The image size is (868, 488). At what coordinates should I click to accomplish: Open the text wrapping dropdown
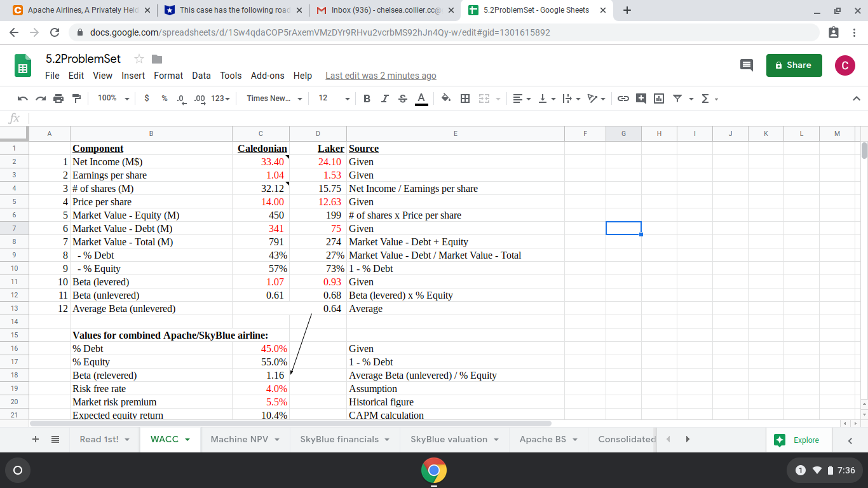point(572,98)
